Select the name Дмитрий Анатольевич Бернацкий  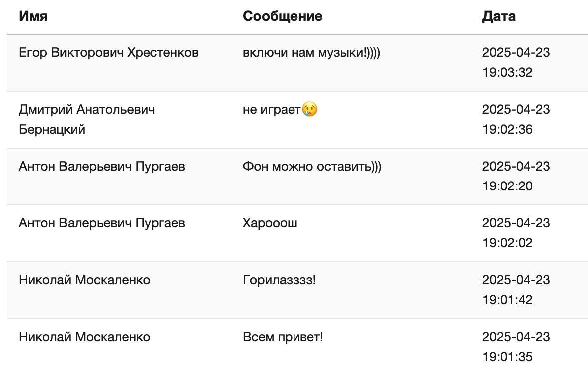click(87, 119)
